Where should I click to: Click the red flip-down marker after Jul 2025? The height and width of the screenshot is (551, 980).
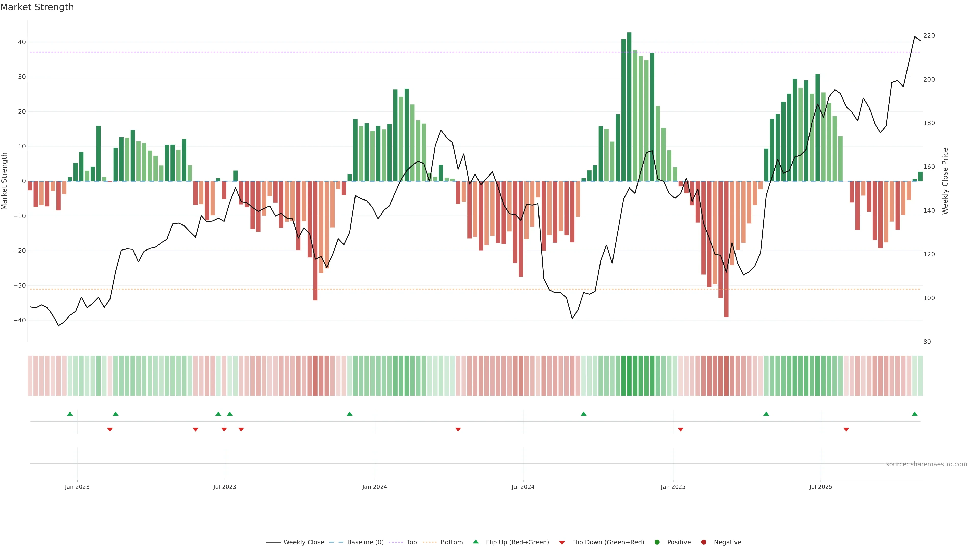[846, 429]
